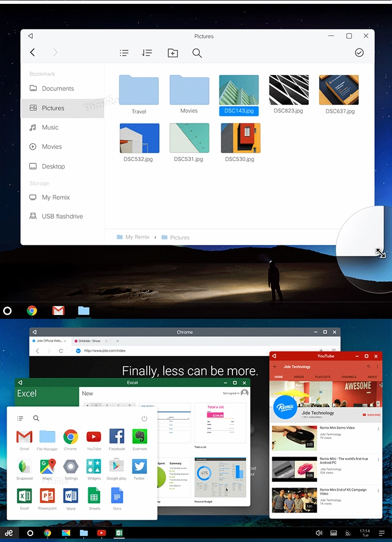The height and width of the screenshot is (542, 392).
Task: Click the power icon in app launcher
Action: tap(144, 418)
